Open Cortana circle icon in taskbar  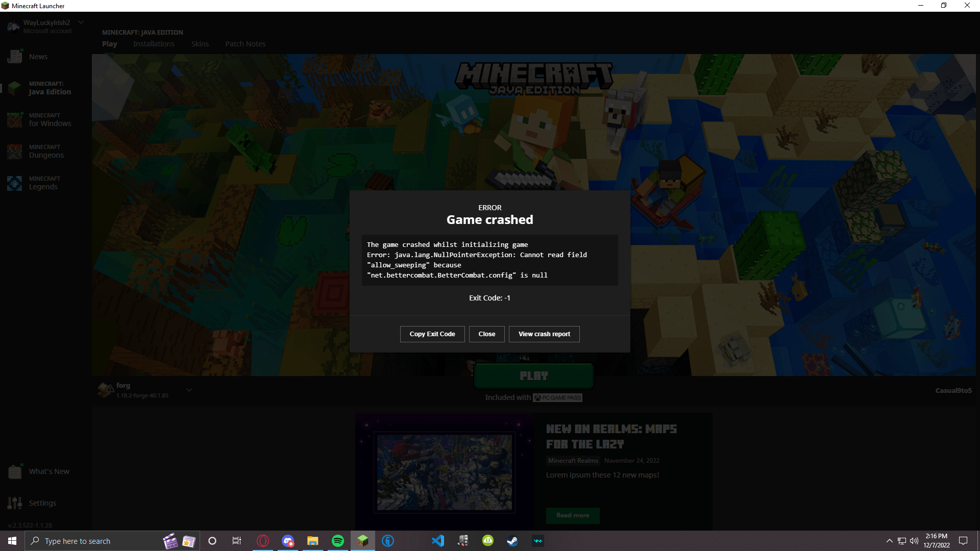[x=212, y=541]
